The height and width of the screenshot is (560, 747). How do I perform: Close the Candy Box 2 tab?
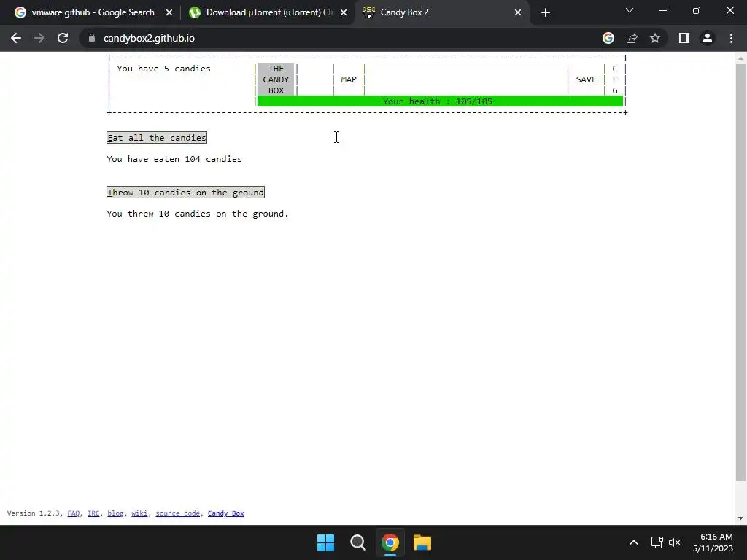click(518, 12)
